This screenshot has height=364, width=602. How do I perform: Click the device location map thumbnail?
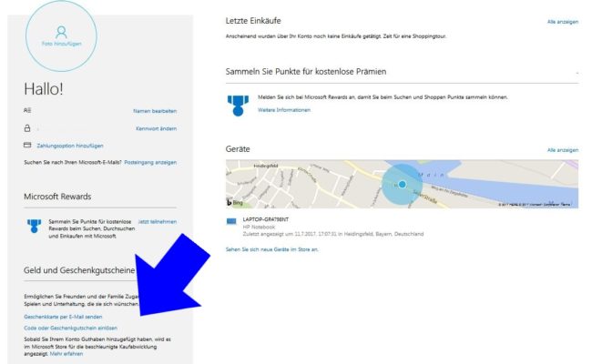pyautogui.click(x=402, y=184)
